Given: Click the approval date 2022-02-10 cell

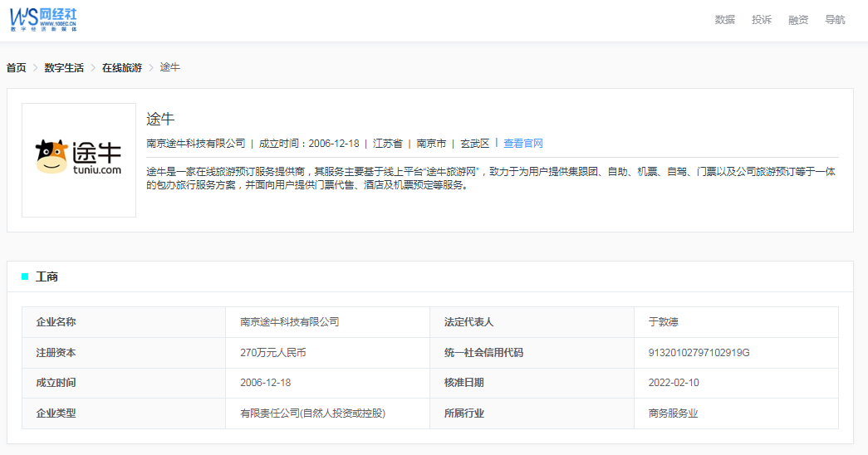Looking at the screenshot, I should point(673,383).
